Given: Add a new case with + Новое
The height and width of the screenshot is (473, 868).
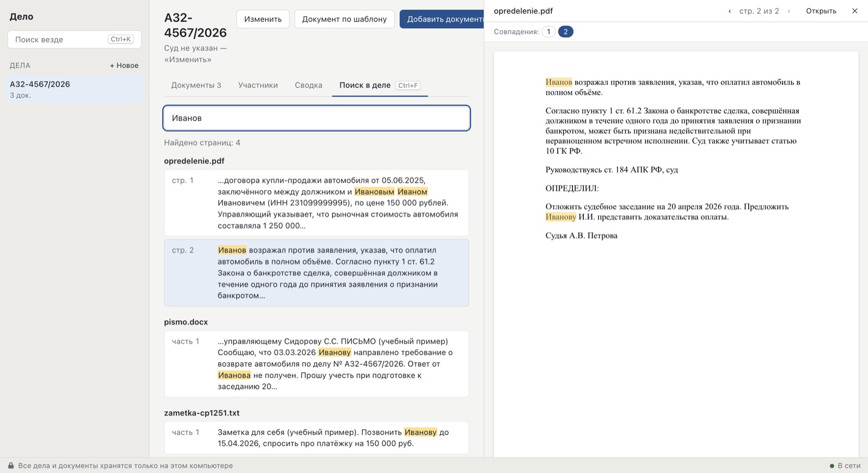Looking at the screenshot, I should click(x=124, y=65).
